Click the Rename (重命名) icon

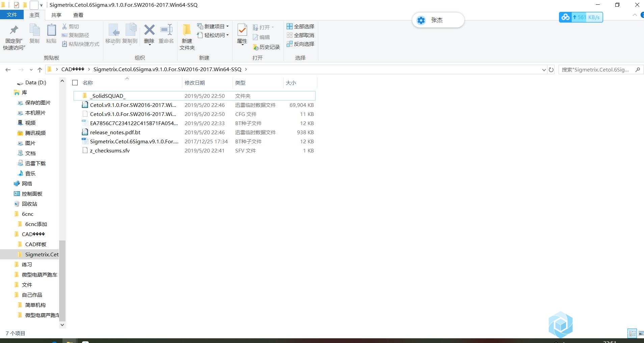pos(166,30)
